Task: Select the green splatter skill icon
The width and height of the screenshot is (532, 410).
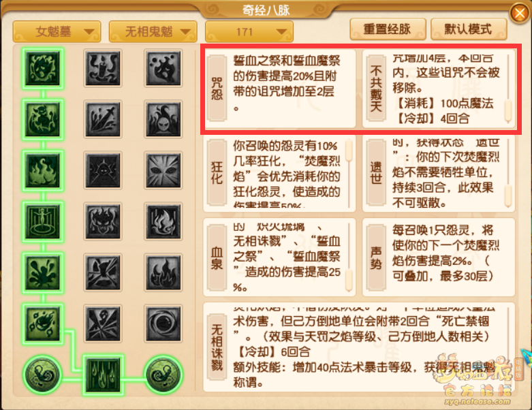Action: pos(43,272)
